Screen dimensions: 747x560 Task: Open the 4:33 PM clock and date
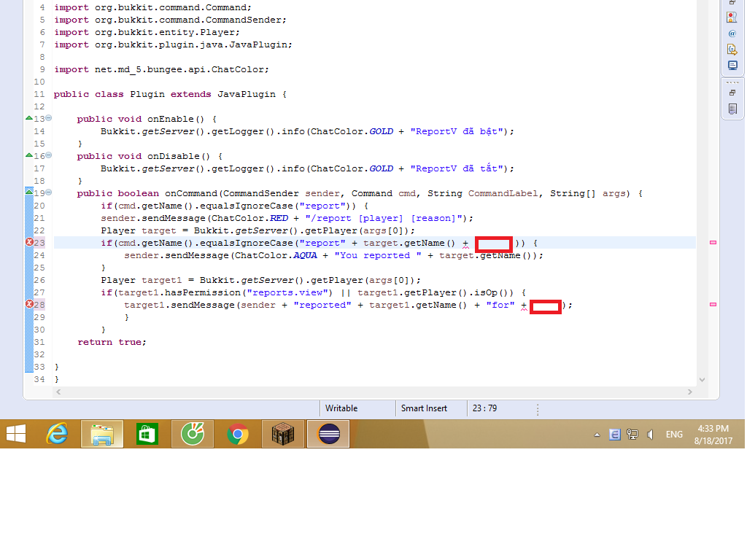[x=713, y=435]
